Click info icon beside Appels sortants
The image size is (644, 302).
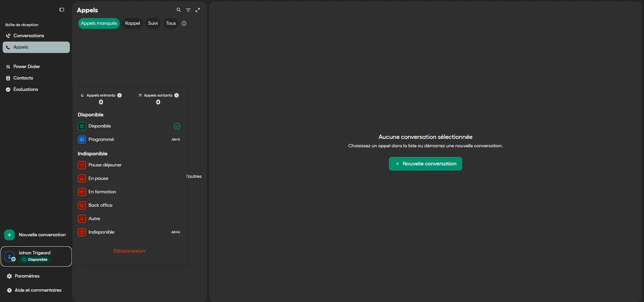(x=177, y=95)
